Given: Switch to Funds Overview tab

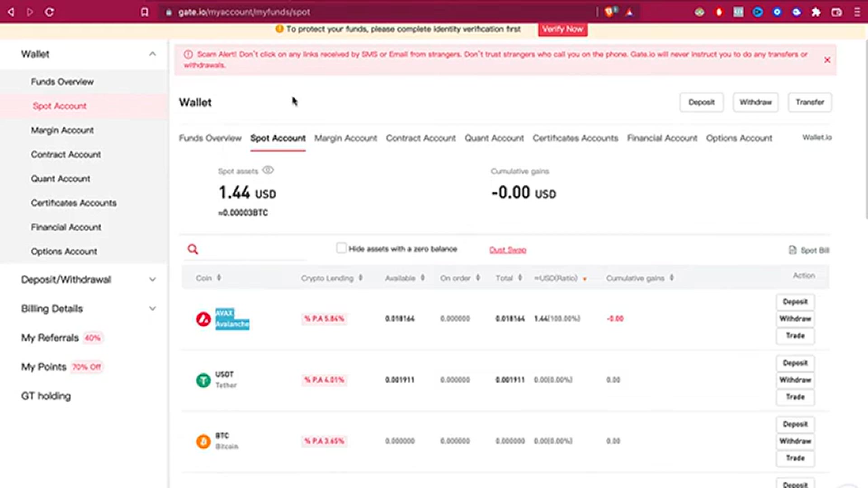Looking at the screenshot, I should point(210,138).
